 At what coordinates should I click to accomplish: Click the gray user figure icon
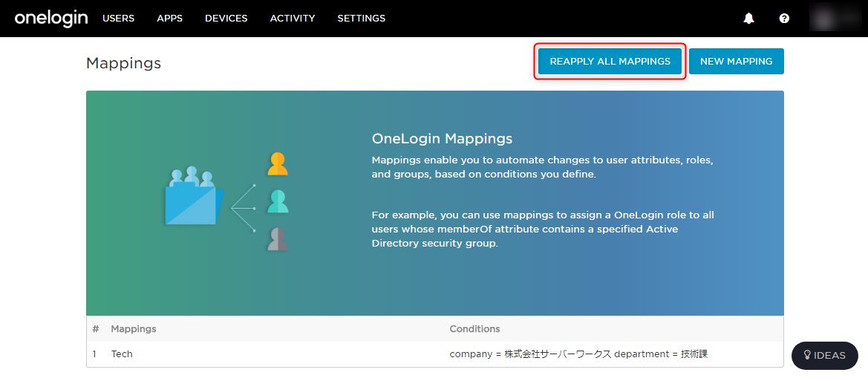pyautogui.click(x=278, y=239)
